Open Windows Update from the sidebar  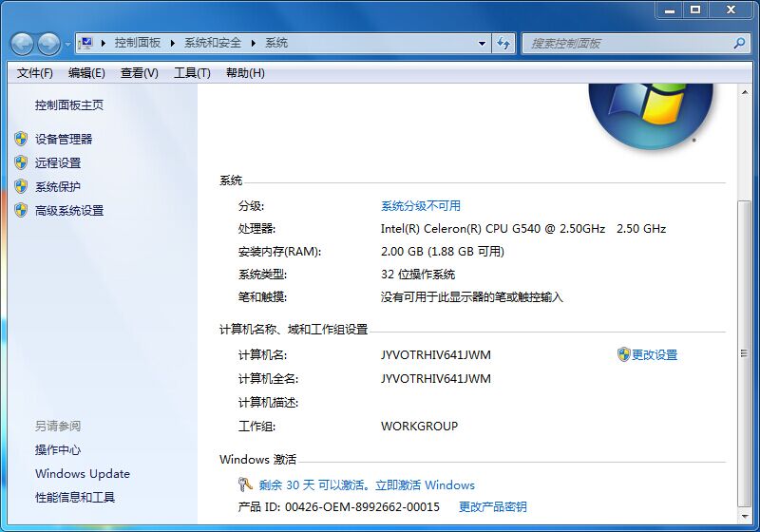[83, 473]
